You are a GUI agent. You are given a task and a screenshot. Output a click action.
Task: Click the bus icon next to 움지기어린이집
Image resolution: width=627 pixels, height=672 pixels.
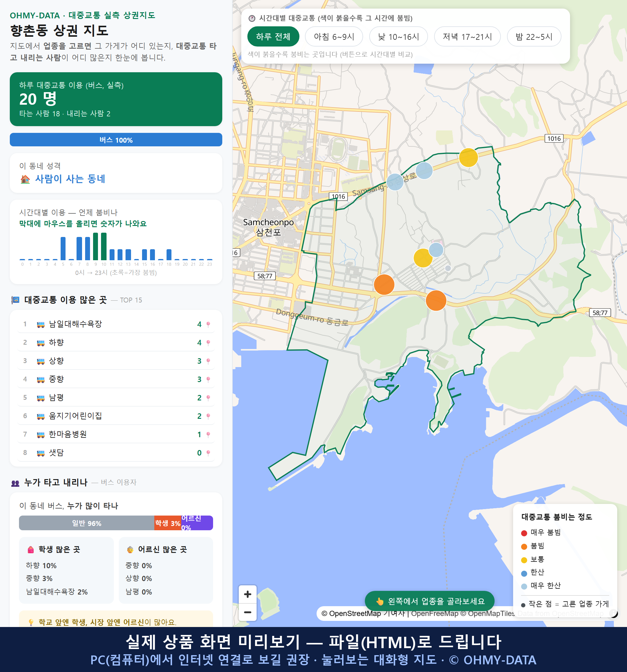[x=40, y=416]
